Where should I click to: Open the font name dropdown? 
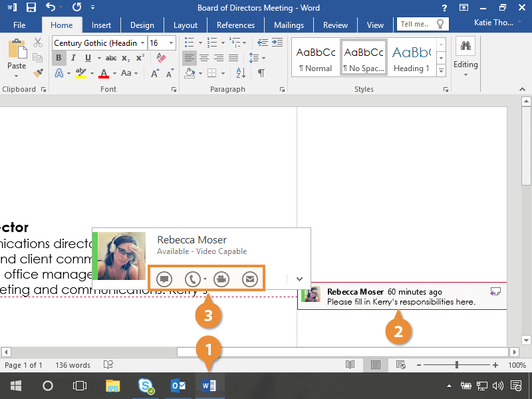tap(142, 43)
